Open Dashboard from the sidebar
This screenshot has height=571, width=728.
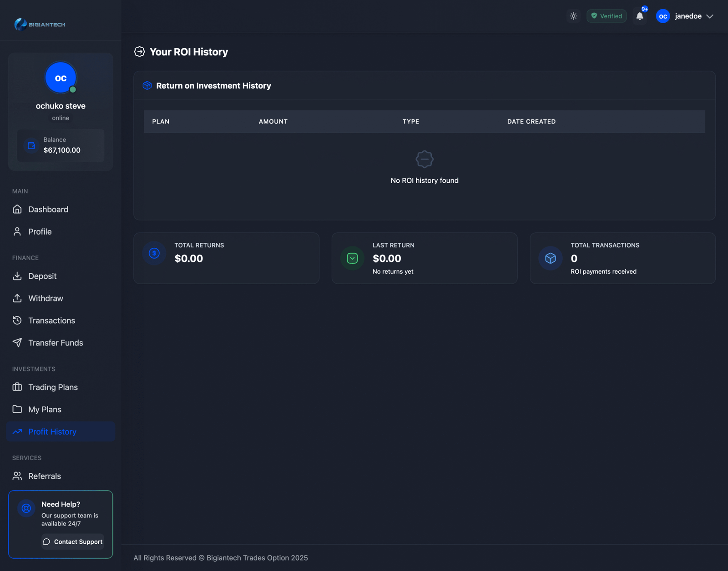point(48,209)
